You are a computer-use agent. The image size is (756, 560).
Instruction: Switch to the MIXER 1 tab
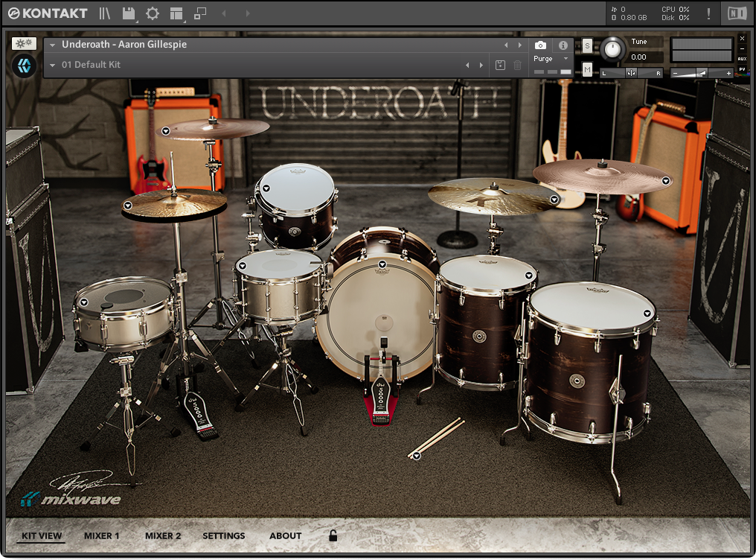click(102, 535)
